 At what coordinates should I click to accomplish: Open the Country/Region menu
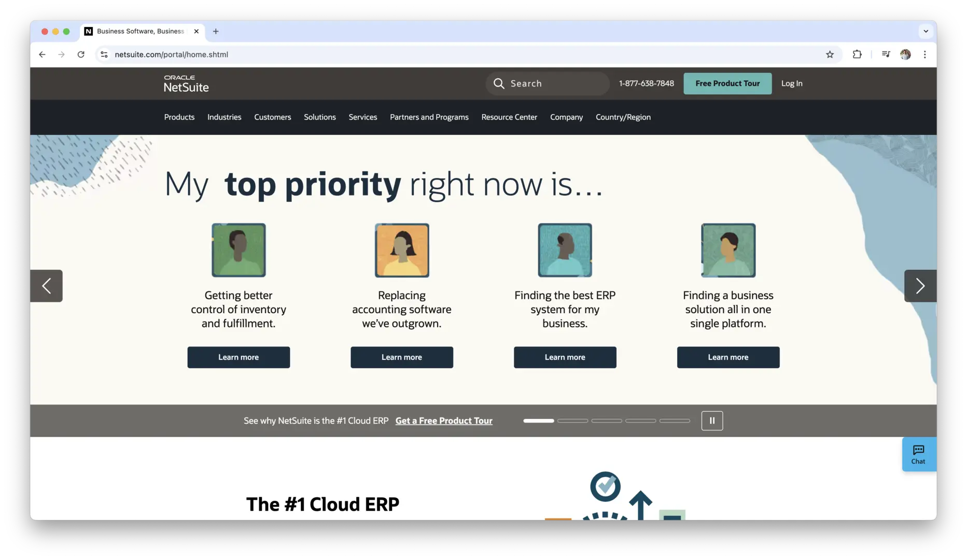pyautogui.click(x=623, y=117)
